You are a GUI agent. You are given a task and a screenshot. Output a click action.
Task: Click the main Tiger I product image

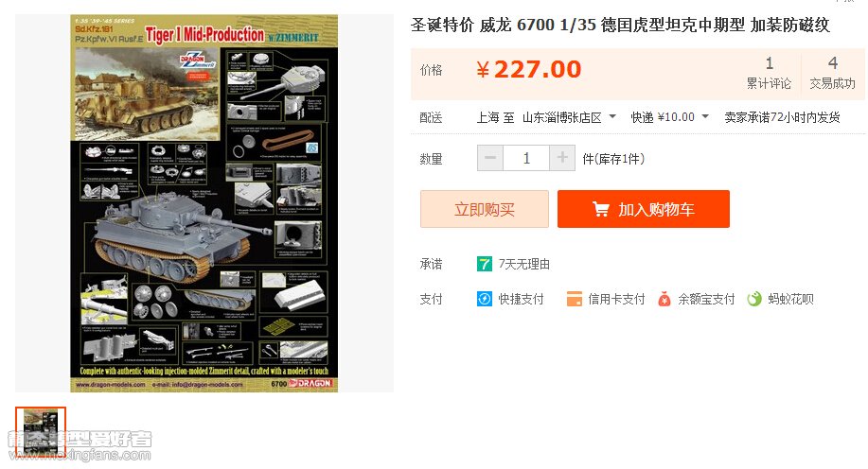point(204,203)
